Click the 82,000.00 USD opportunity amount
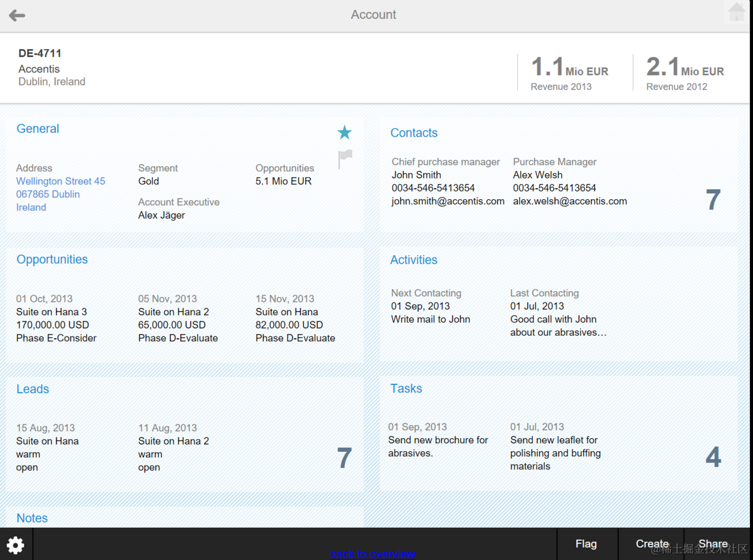This screenshot has width=753, height=560. (x=289, y=325)
